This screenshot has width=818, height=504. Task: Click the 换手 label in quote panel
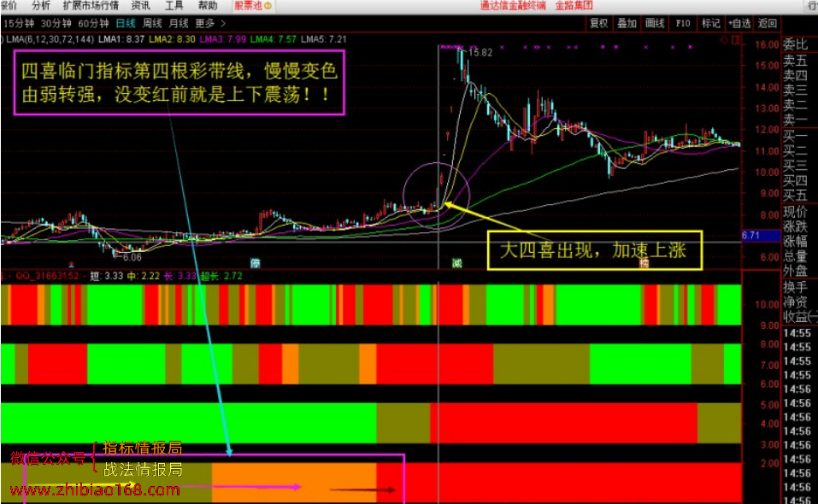pyautogui.click(x=795, y=287)
